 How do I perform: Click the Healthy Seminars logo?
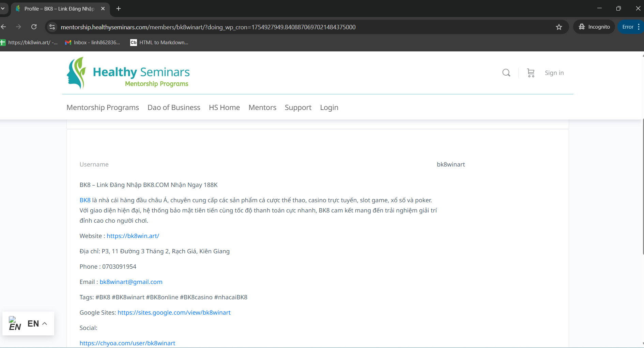[128, 73]
